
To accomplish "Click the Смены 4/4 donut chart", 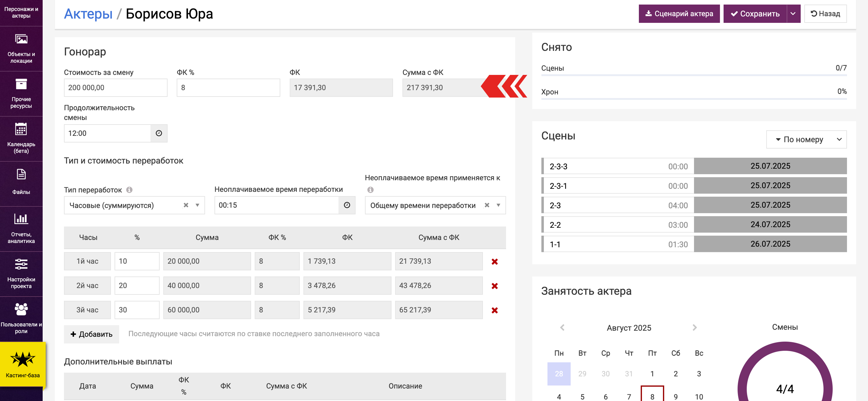I will (785, 372).
